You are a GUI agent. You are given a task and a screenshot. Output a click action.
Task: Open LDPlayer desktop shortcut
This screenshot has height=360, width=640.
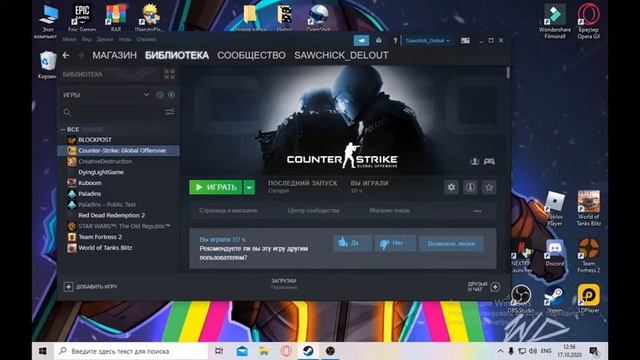coord(589,299)
